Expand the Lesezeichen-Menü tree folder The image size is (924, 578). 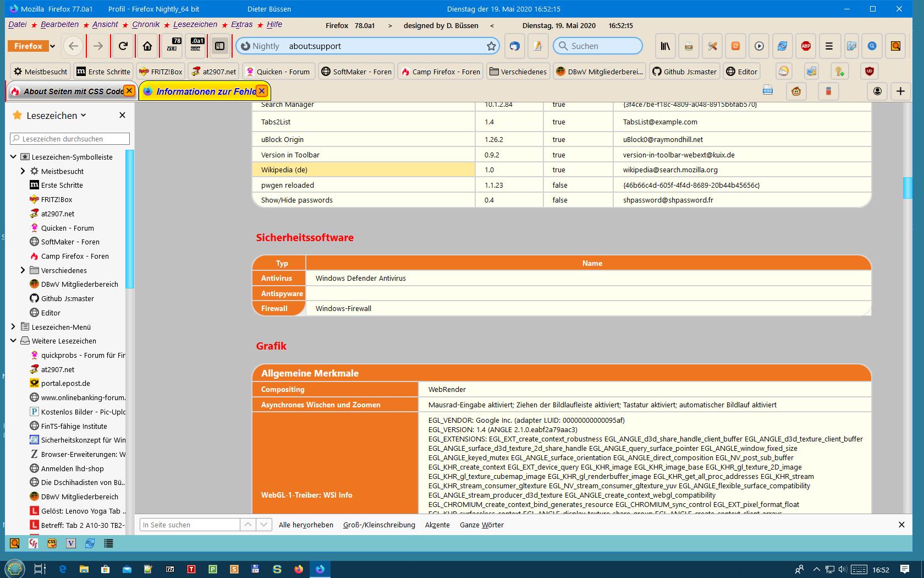13,327
